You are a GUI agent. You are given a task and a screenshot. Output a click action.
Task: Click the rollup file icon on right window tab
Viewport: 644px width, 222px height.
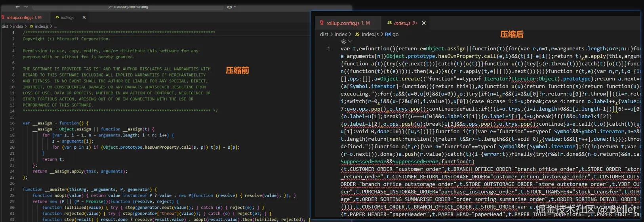tap(322, 23)
